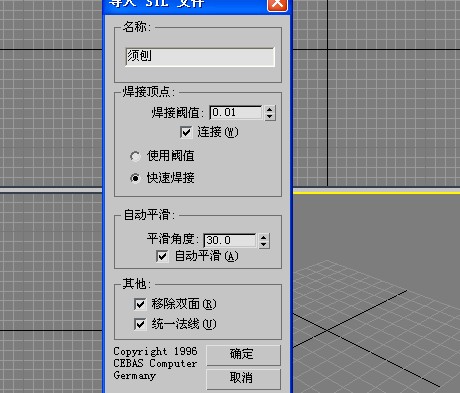Click the name input field containing 须刨
This screenshot has height=393, width=460.
click(200, 57)
